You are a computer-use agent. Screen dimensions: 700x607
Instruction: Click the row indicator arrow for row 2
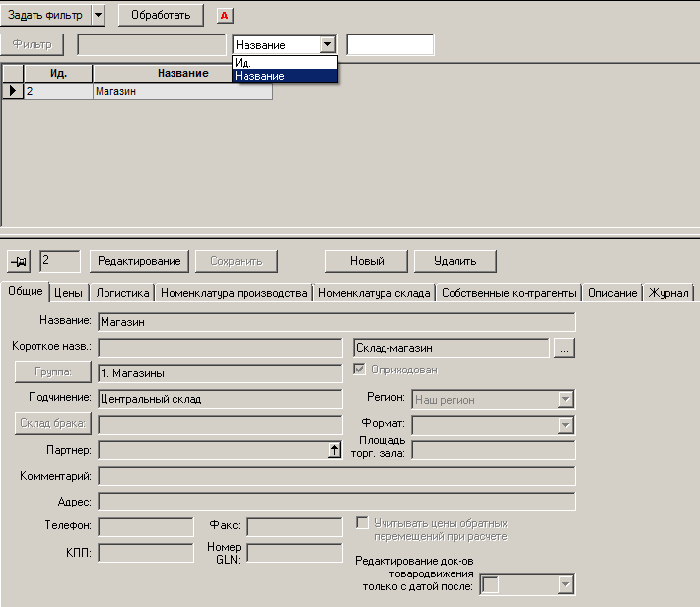[x=13, y=91]
